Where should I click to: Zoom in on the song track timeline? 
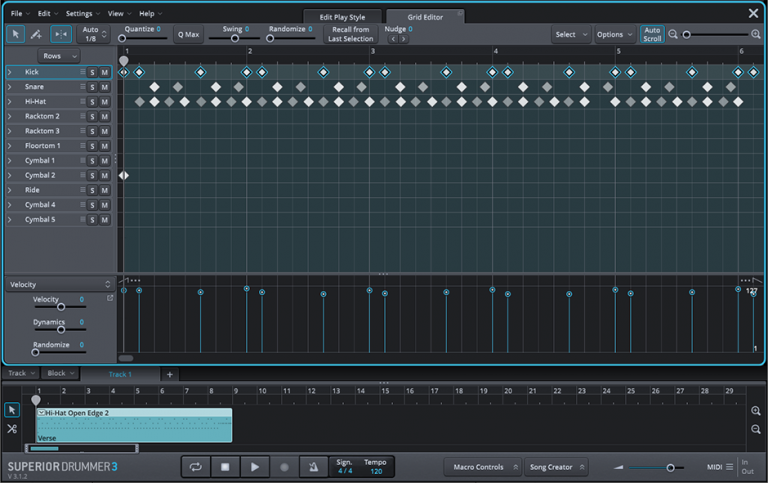[x=756, y=411]
